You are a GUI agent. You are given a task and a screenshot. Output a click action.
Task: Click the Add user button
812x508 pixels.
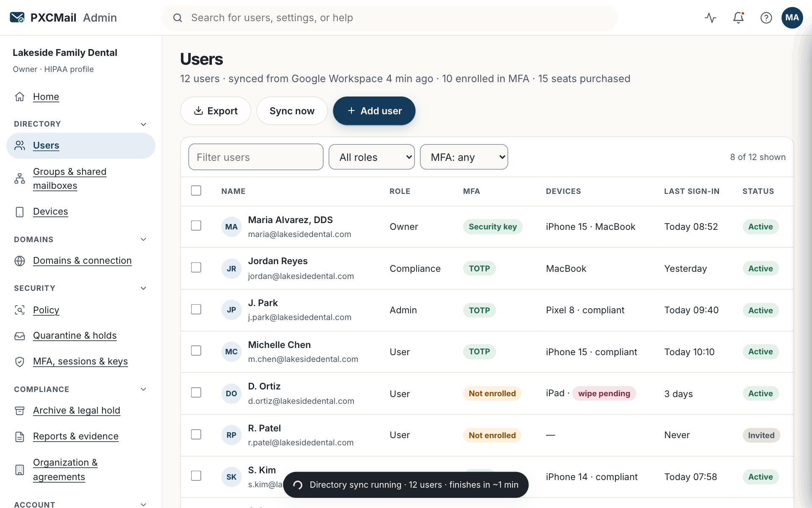374,111
